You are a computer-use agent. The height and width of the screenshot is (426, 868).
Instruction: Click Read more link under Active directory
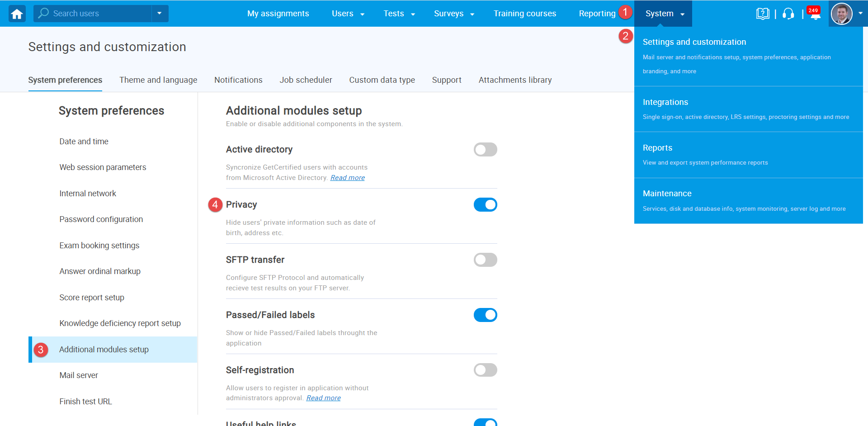click(x=347, y=178)
